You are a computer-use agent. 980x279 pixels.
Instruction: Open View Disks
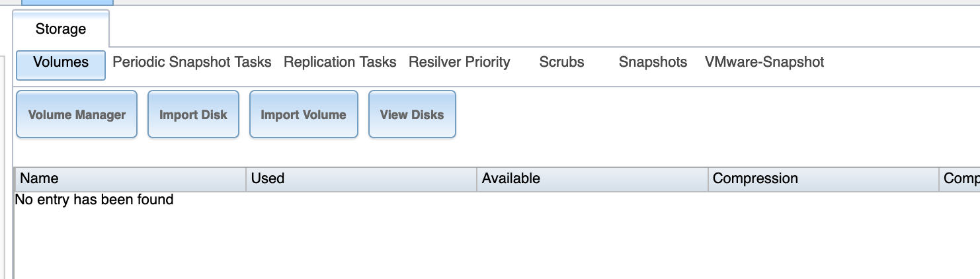coord(412,115)
